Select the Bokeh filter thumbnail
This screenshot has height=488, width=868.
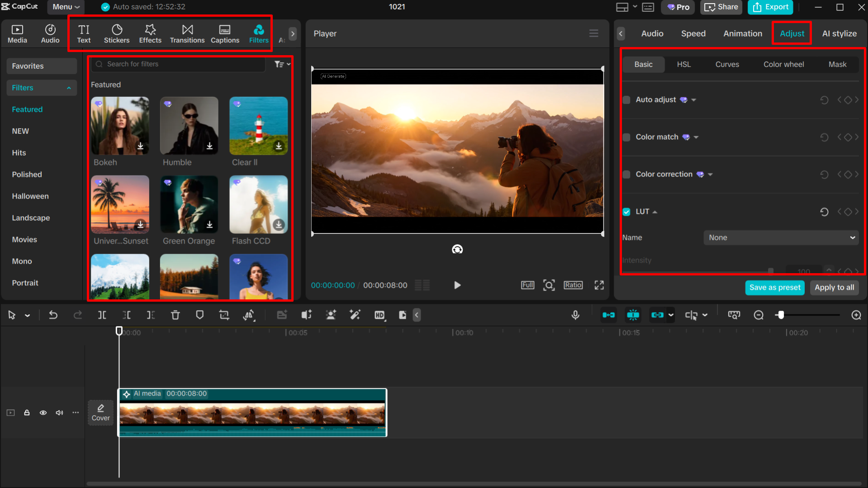(x=119, y=126)
